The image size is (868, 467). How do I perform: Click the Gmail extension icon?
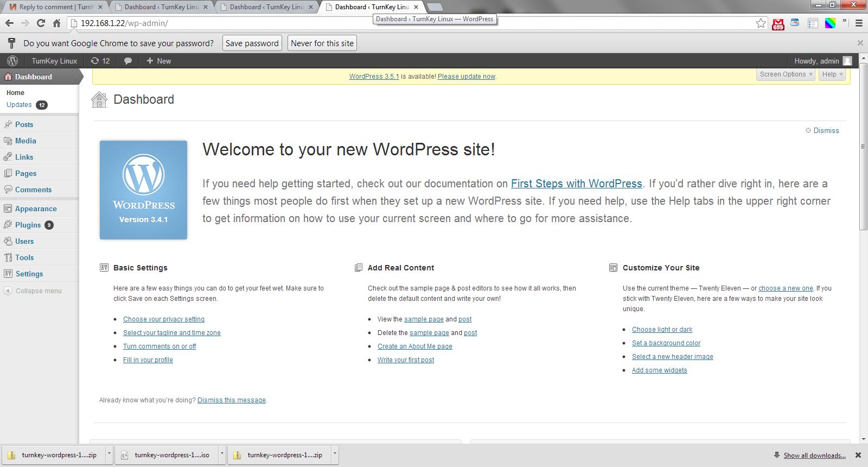tap(778, 23)
